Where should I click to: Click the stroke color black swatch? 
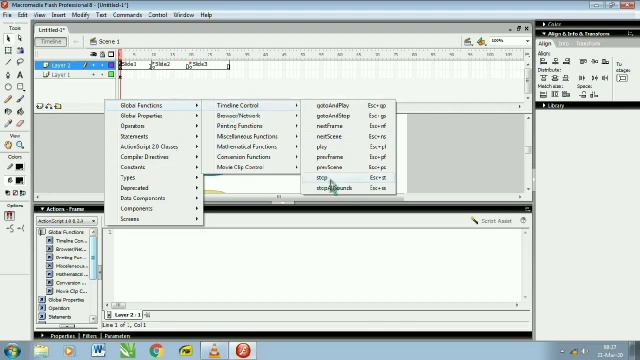coord(19,167)
